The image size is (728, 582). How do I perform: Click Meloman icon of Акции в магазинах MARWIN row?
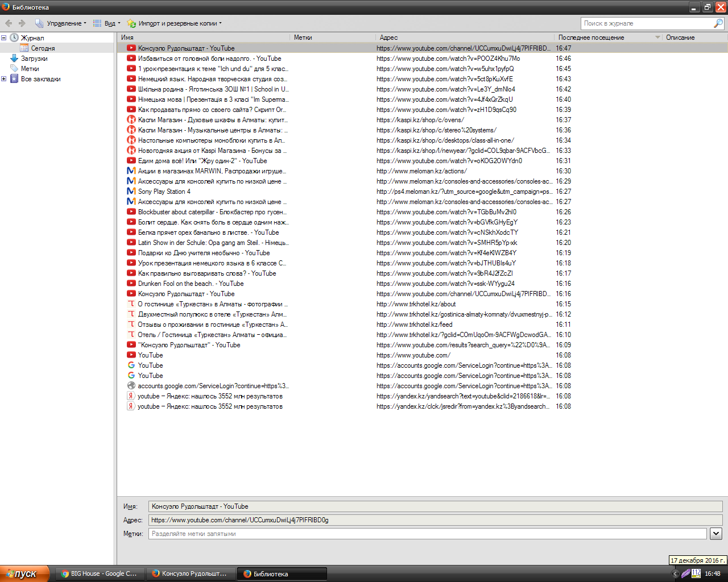131,171
